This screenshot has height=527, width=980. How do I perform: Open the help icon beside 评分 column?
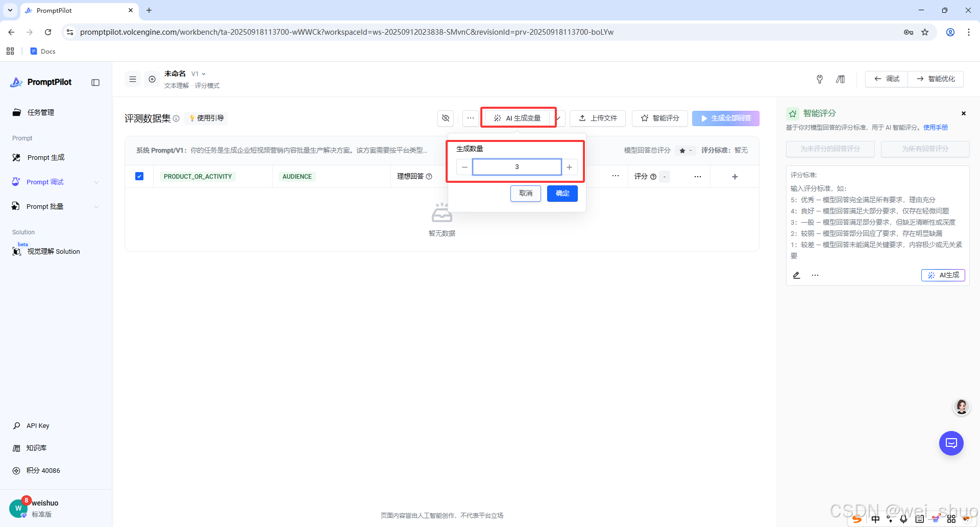pyautogui.click(x=653, y=177)
